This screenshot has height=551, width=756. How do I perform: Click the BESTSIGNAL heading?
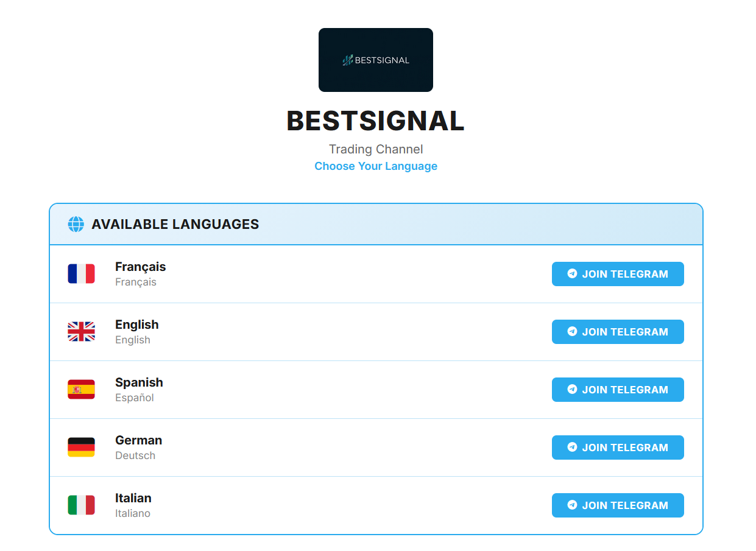click(x=375, y=121)
